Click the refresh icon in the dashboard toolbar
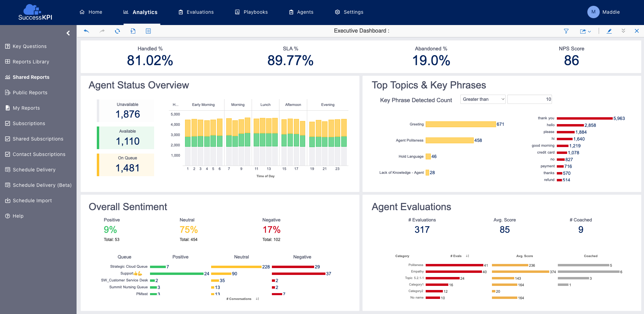This screenshot has width=644, height=314. 117,31
